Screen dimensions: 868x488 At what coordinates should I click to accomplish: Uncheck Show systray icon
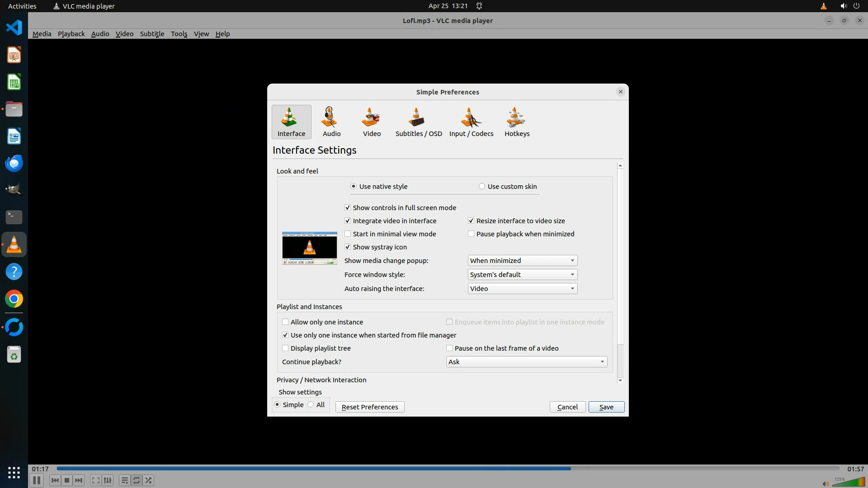(348, 247)
